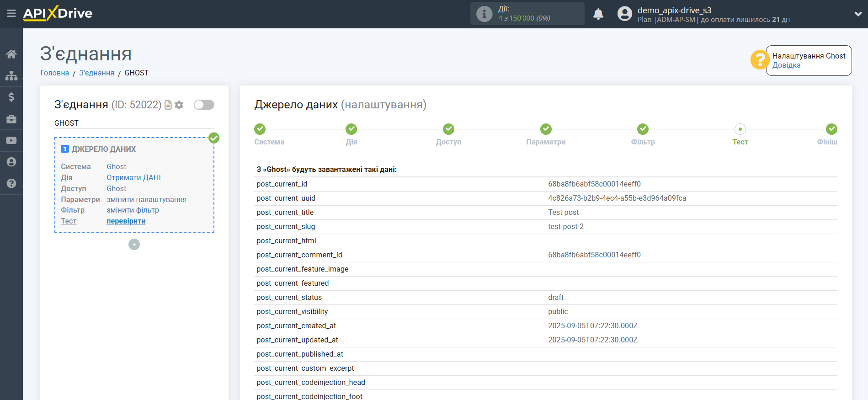Click the connection copy document icon
868x400 pixels.
click(168, 105)
